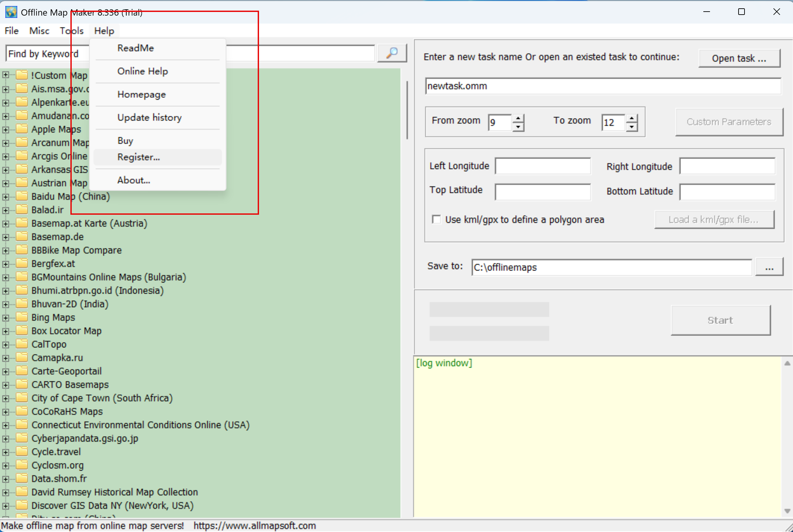Select Register... from the Help menu

click(x=138, y=157)
